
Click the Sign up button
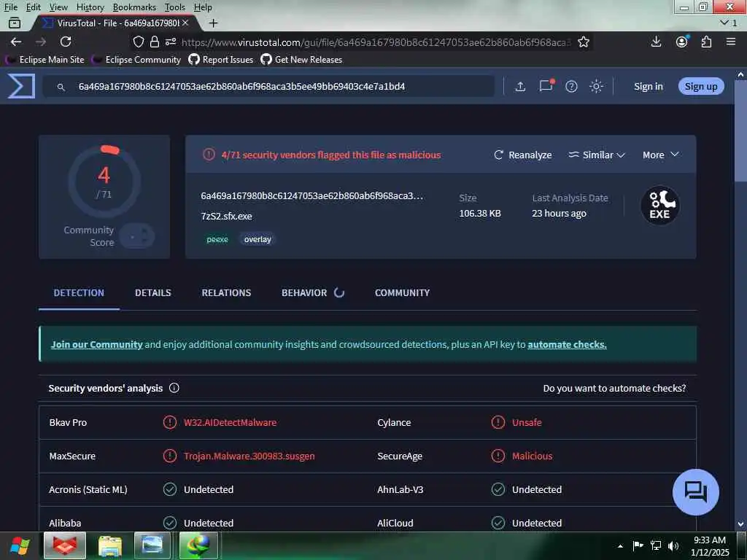[x=701, y=86]
